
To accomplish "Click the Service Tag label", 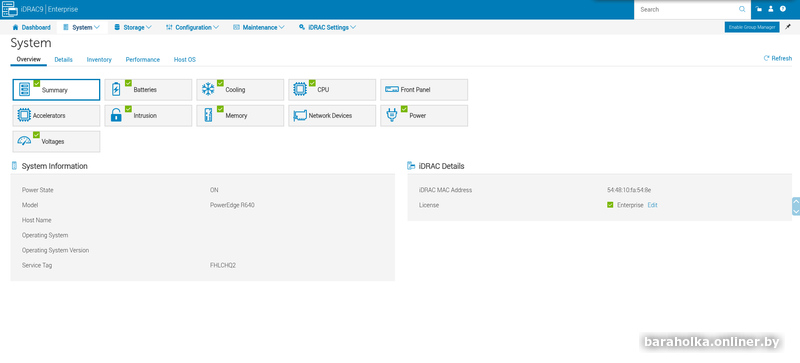I will point(37,265).
